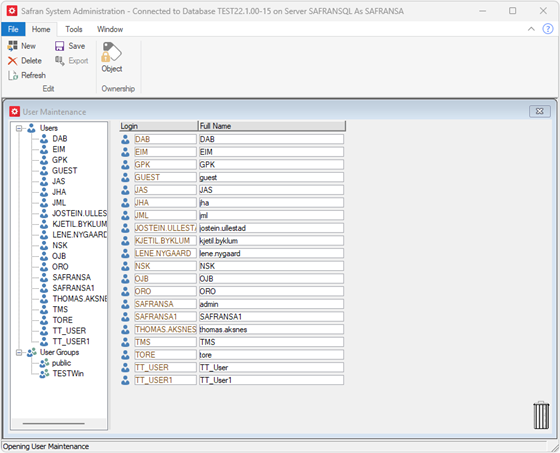Click the Login field JHA
Screen dimensions: 560x453
(165, 203)
